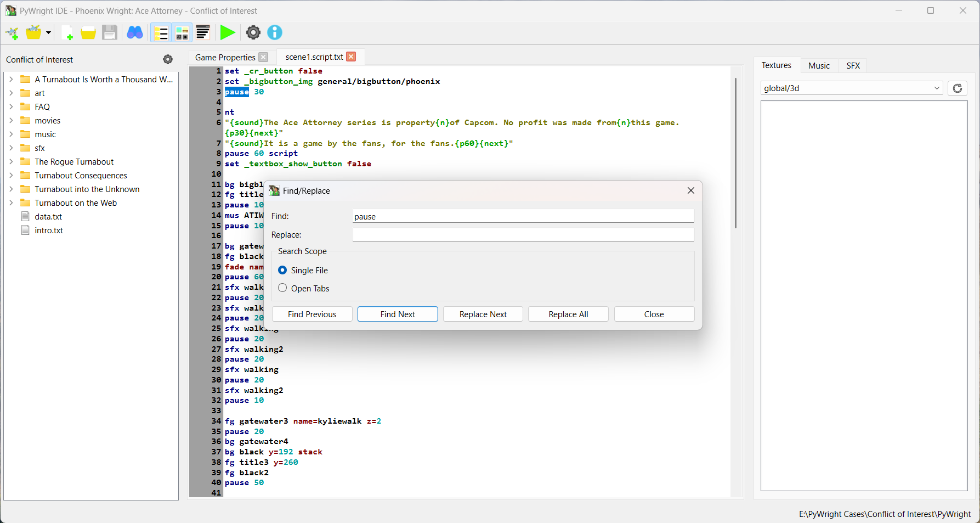This screenshot has width=980, height=523.
Task: Switch to the scene1.script.txt tab
Action: click(314, 57)
